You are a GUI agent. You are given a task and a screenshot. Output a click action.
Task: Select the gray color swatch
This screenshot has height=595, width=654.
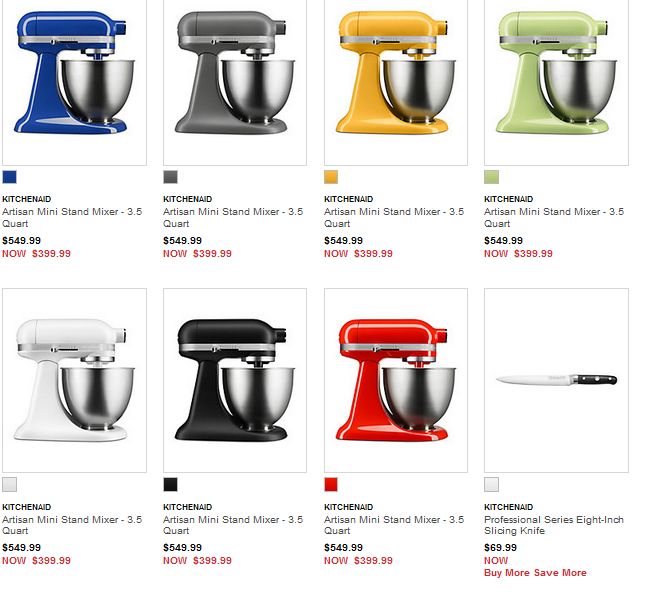pyautogui.click(x=170, y=177)
